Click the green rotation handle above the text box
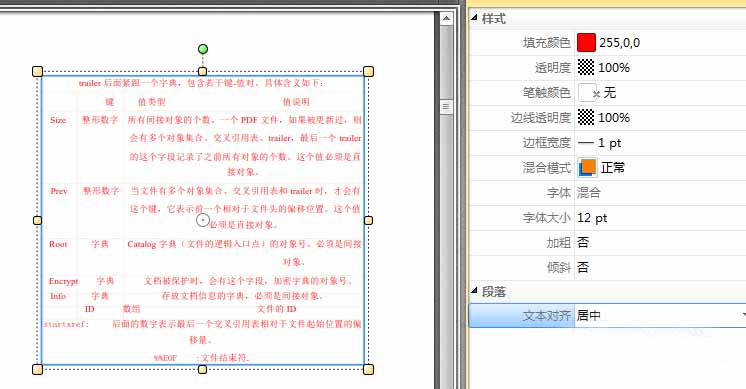746x389 pixels. coord(203,49)
